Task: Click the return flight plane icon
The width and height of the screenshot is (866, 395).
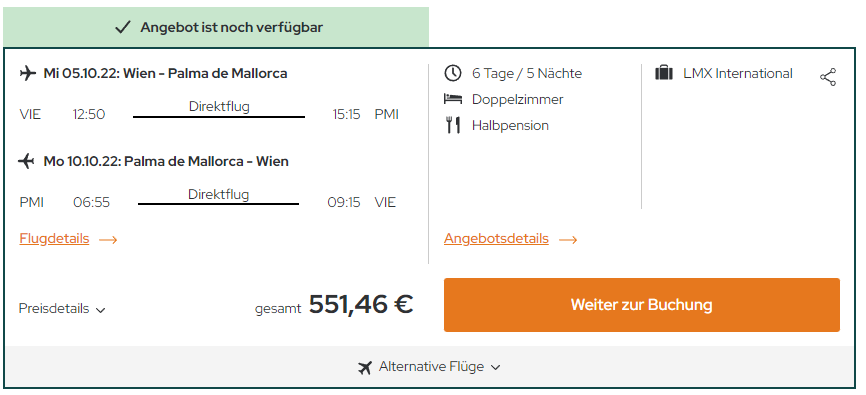Action: (x=27, y=161)
